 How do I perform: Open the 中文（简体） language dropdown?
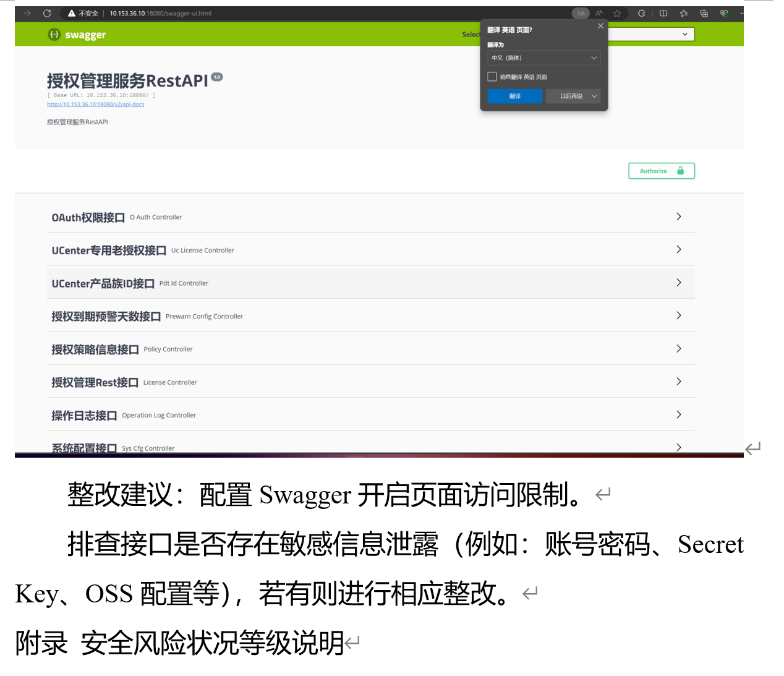click(x=543, y=58)
